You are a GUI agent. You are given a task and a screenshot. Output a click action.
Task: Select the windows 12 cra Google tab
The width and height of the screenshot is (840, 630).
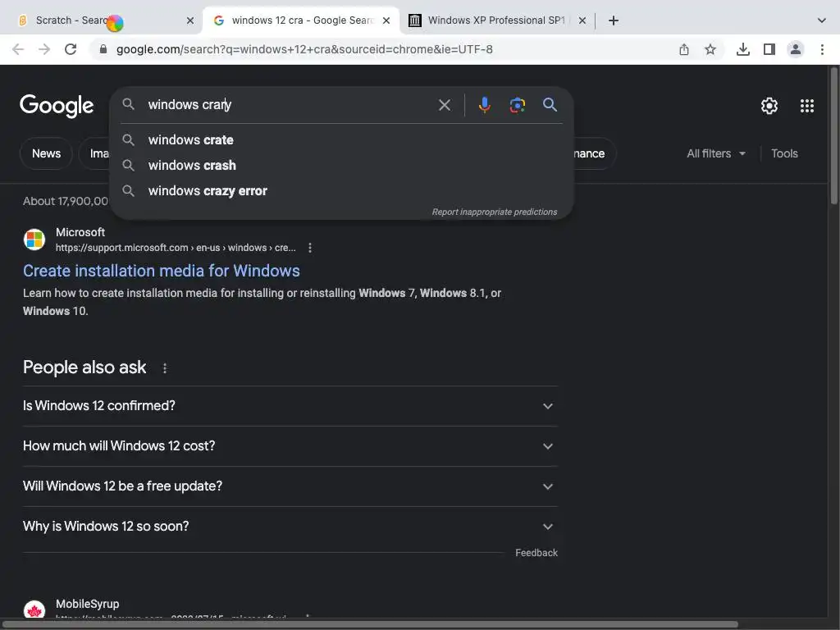(x=302, y=21)
